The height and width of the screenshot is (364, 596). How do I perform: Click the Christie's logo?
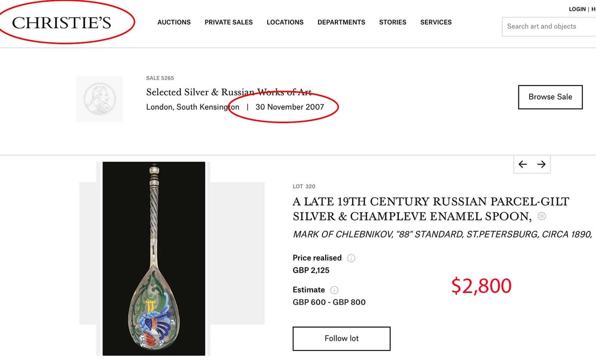click(61, 22)
